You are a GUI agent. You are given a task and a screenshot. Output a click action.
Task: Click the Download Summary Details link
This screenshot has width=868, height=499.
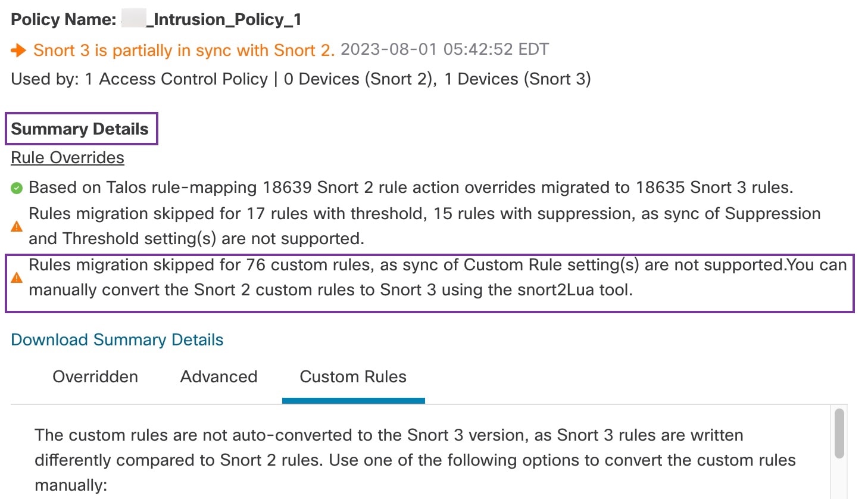coord(117,339)
